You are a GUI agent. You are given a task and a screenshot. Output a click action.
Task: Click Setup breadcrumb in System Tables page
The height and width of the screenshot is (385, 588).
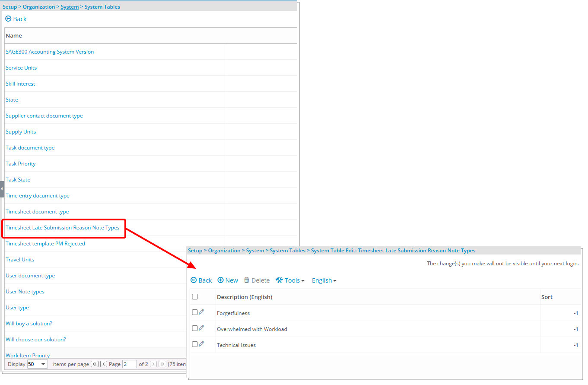click(x=10, y=7)
